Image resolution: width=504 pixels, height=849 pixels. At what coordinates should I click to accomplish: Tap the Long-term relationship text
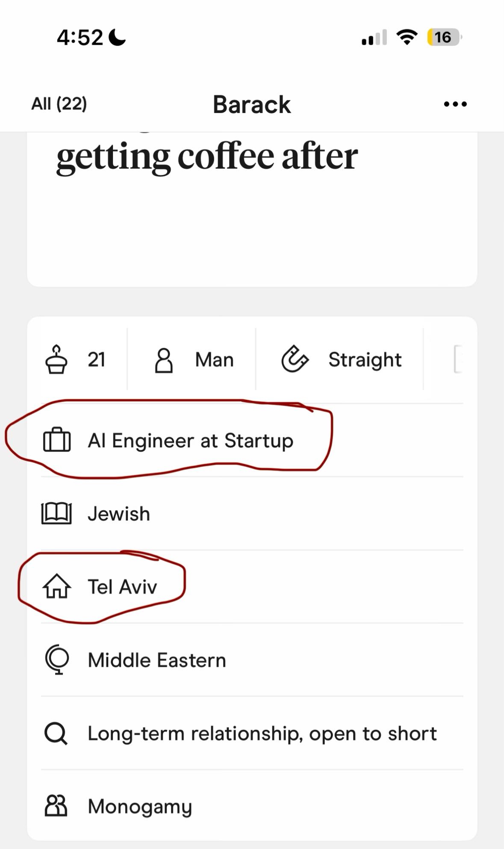tap(262, 734)
